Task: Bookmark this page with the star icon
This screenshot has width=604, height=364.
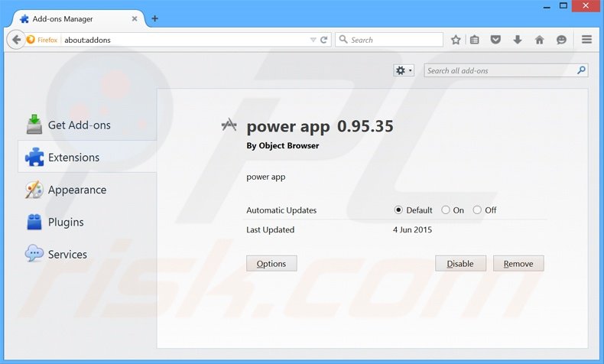Action: [x=456, y=40]
